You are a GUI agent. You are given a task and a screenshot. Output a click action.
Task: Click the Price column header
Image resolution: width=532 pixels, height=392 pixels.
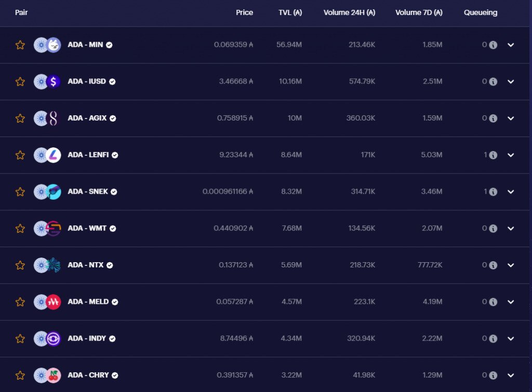[245, 12]
